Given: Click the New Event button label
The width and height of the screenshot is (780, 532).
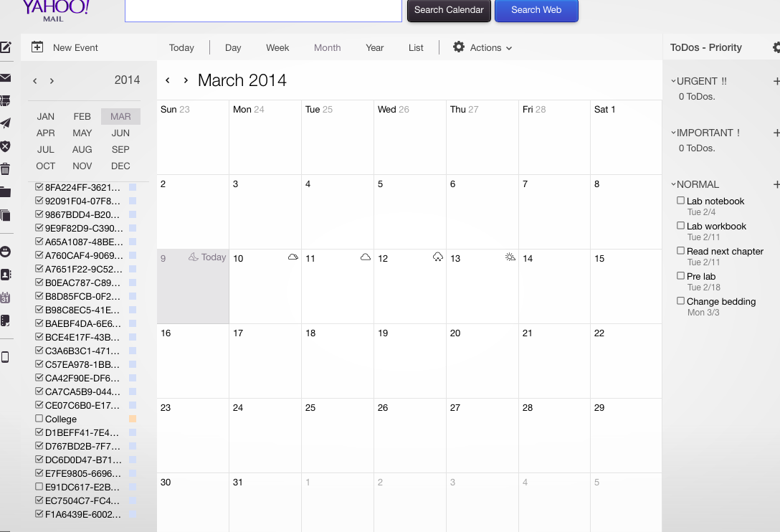Looking at the screenshot, I should pos(75,48).
